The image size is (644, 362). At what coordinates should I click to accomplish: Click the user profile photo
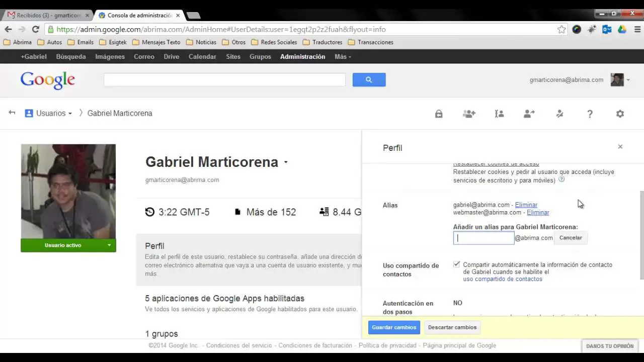pos(68,191)
